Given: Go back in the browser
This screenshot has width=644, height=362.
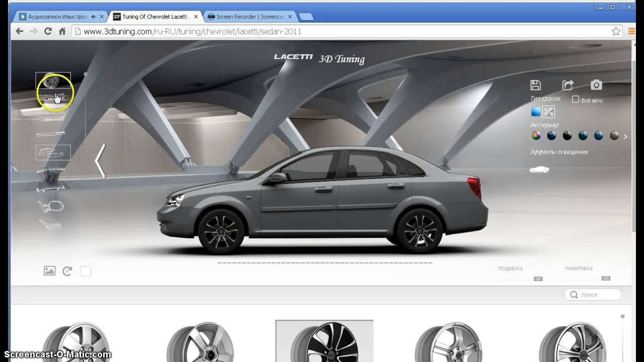Looking at the screenshot, I should [20, 31].
